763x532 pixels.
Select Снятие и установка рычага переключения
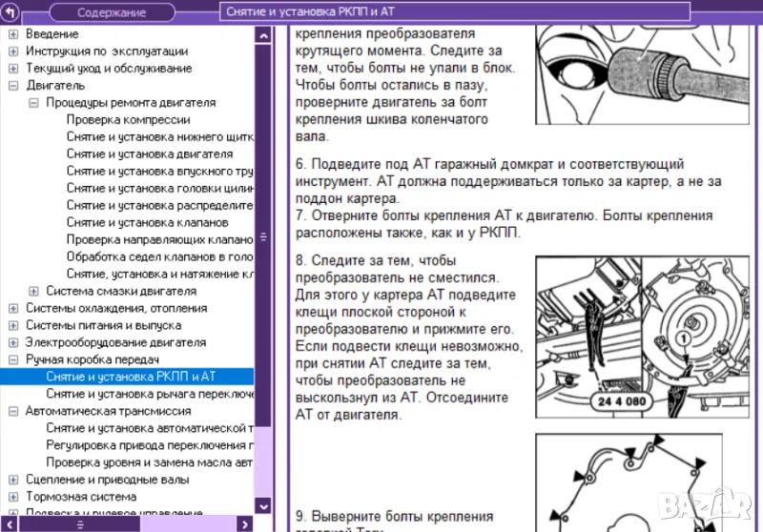coord(149,394)
